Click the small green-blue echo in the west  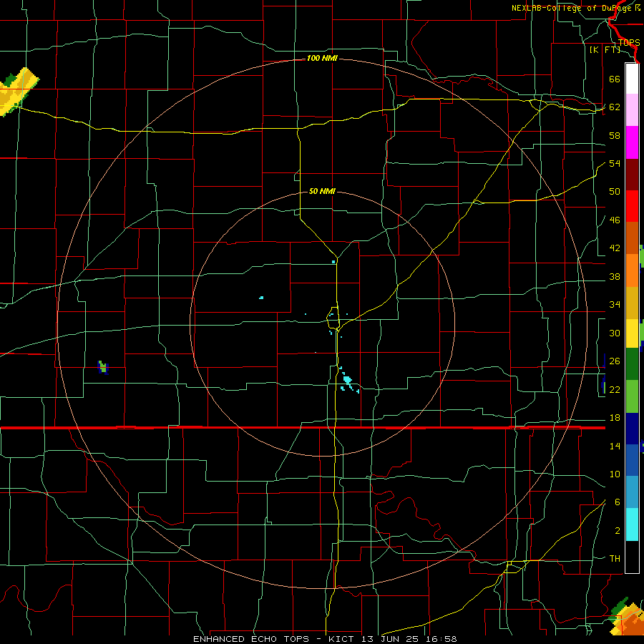(103, 367)
